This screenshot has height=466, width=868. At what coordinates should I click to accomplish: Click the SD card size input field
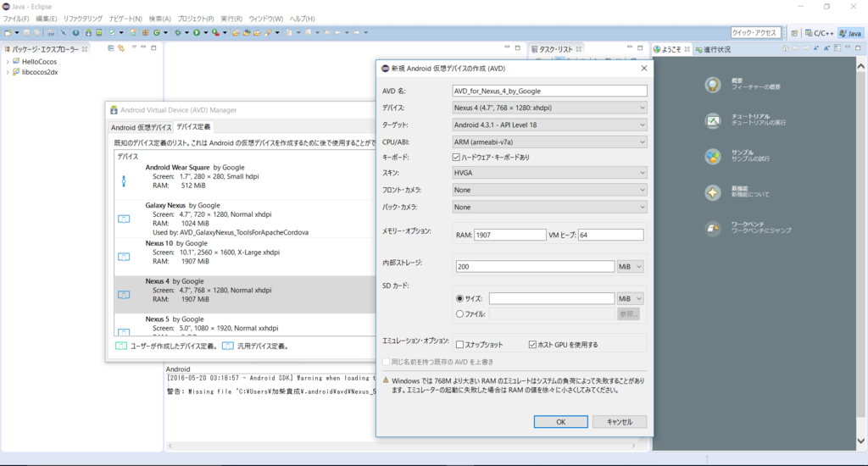point(551,298)
